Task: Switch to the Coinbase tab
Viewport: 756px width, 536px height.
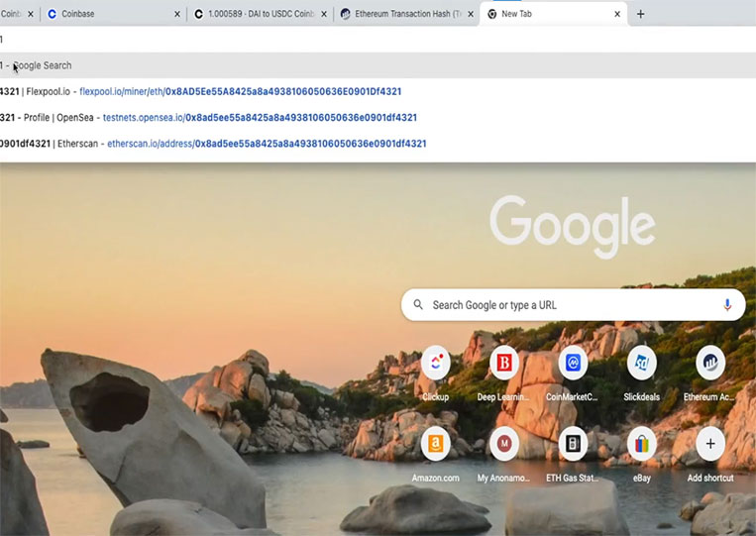Action: pos(114,14)
